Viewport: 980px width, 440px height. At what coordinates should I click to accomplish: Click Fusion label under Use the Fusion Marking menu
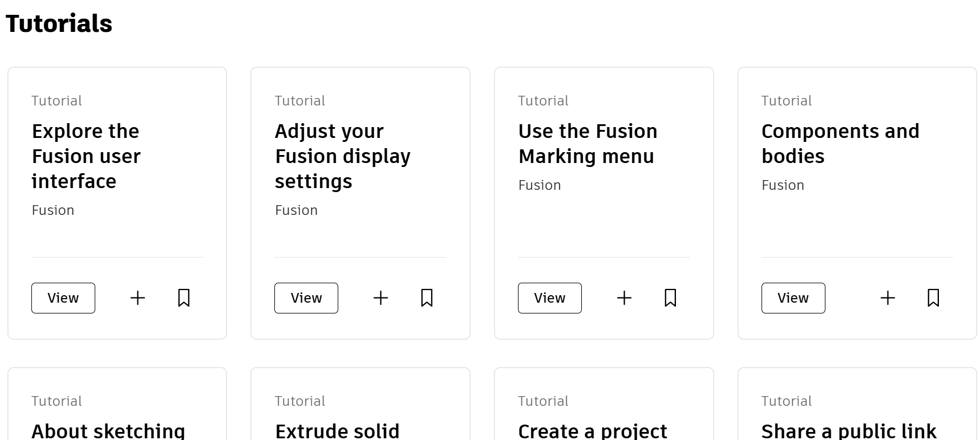pyautogui.click(x=540, y=185)
